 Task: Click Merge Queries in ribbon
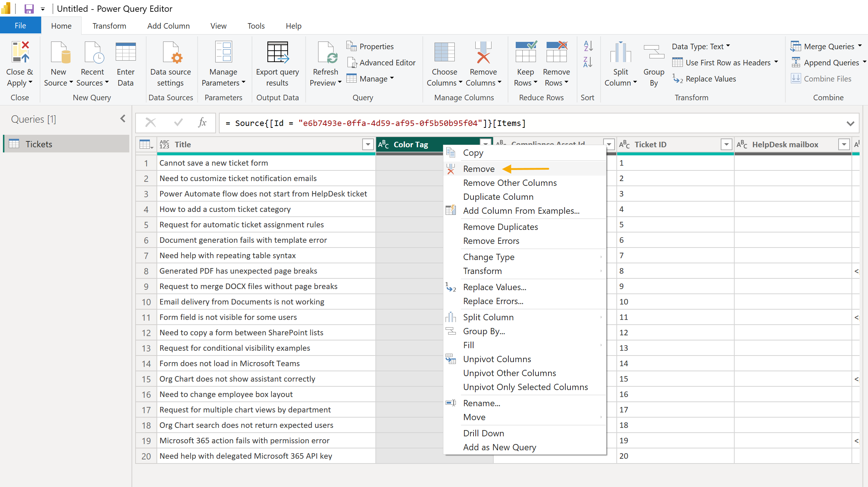[x=826, y=46]
